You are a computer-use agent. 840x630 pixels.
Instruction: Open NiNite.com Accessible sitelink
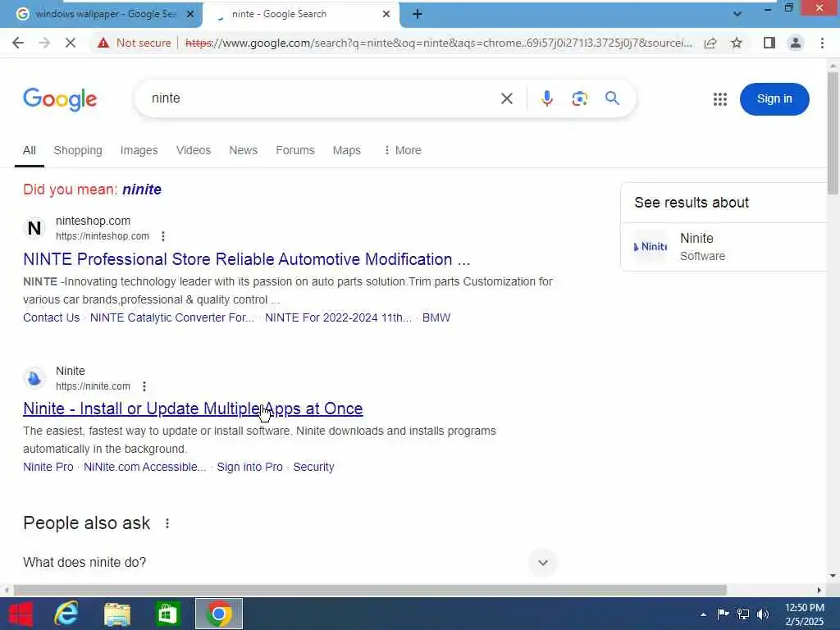pyautogui.click(x=144, y=467)
